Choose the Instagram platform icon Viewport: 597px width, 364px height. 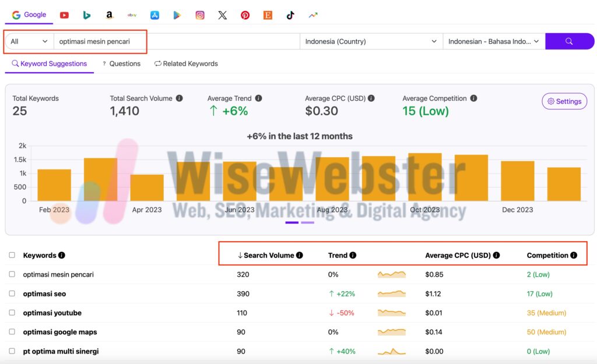click(x=199, y=15)
